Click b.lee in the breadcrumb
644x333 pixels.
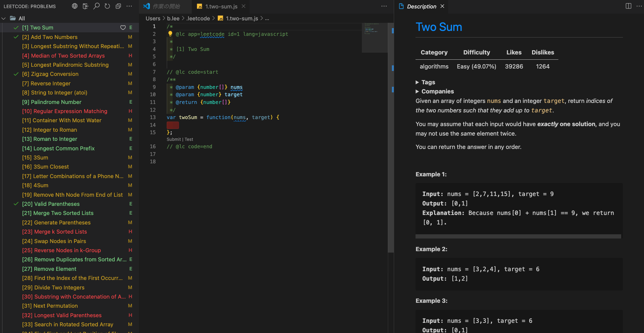pos(173,18)
